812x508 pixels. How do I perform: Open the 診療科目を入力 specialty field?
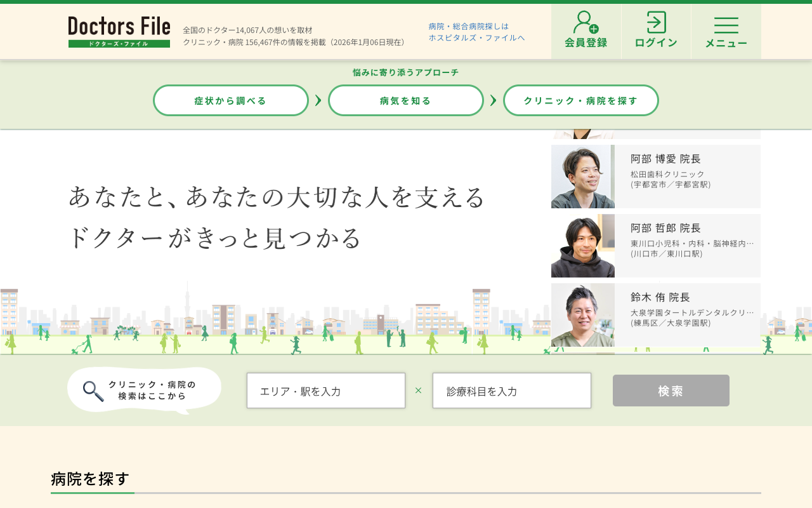(511, 391)
